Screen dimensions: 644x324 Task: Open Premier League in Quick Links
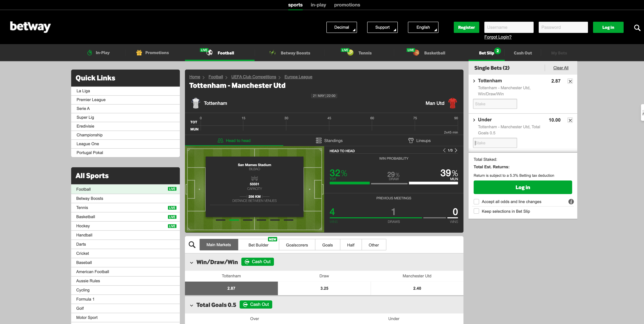point(126,100)
